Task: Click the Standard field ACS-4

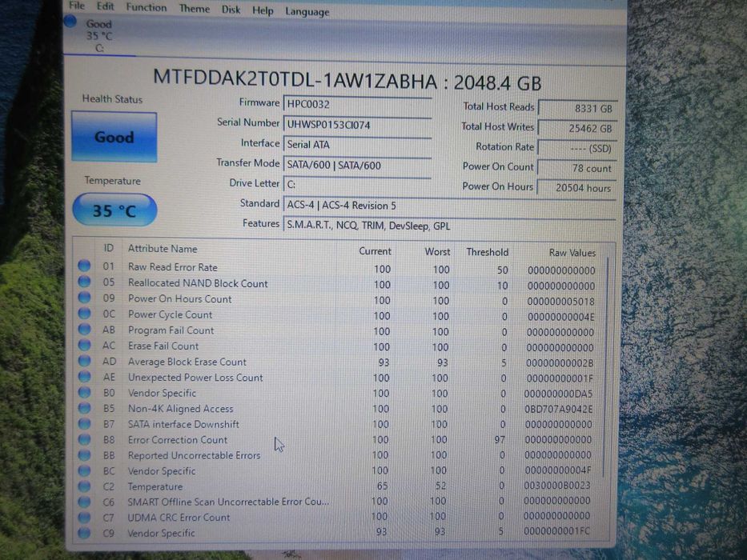Action: pos(449,206)
